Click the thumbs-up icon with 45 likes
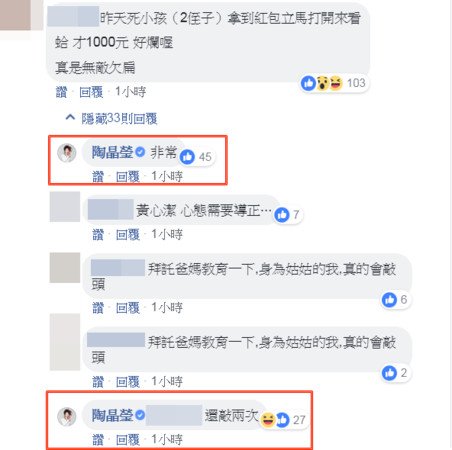 pos(187,157)
